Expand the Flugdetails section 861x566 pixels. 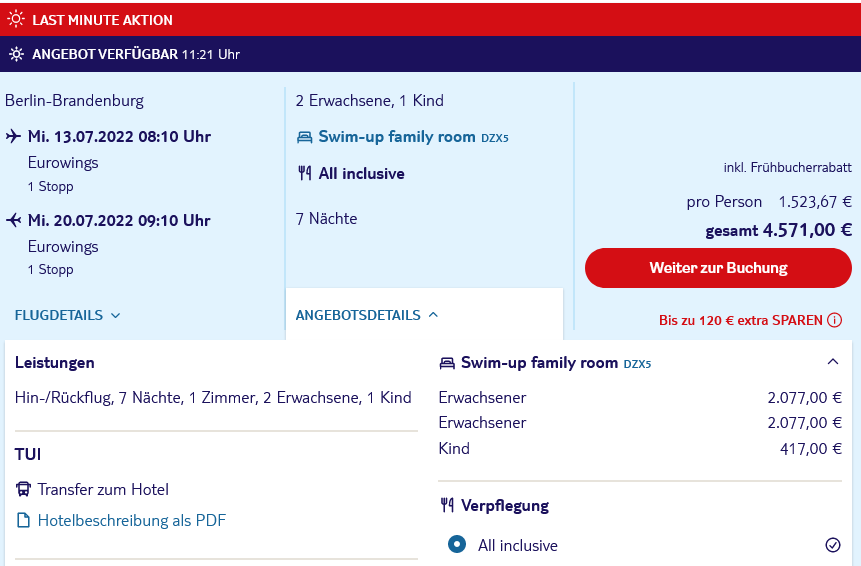(68, 315)
